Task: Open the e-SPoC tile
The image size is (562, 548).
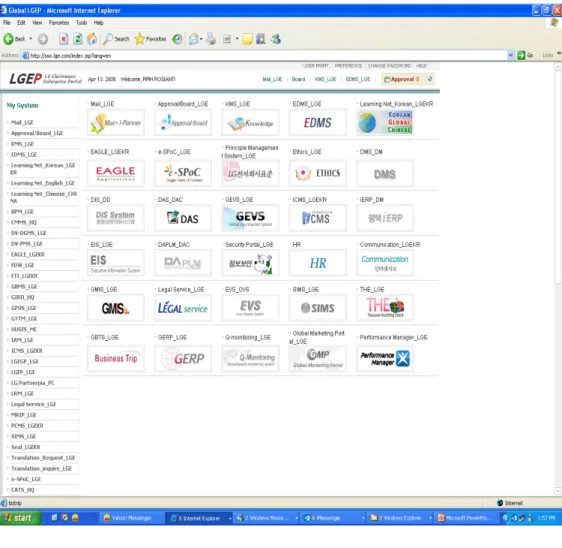Action: coord(183,173)
